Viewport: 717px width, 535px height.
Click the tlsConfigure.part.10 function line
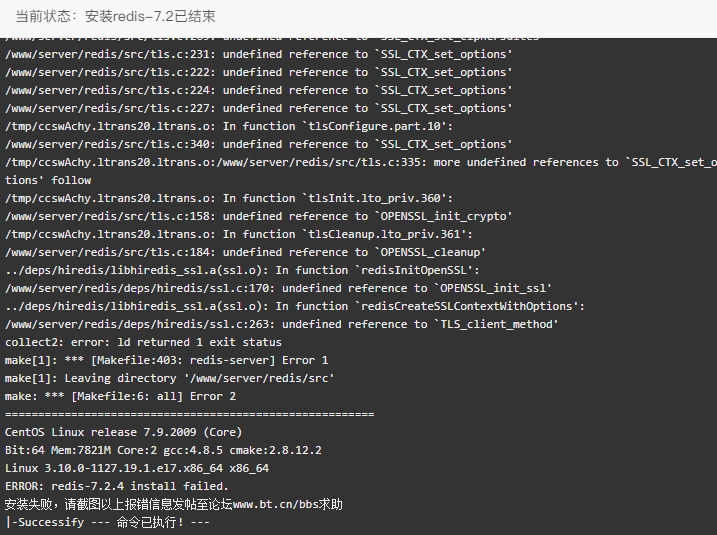(x=229, y=126)
